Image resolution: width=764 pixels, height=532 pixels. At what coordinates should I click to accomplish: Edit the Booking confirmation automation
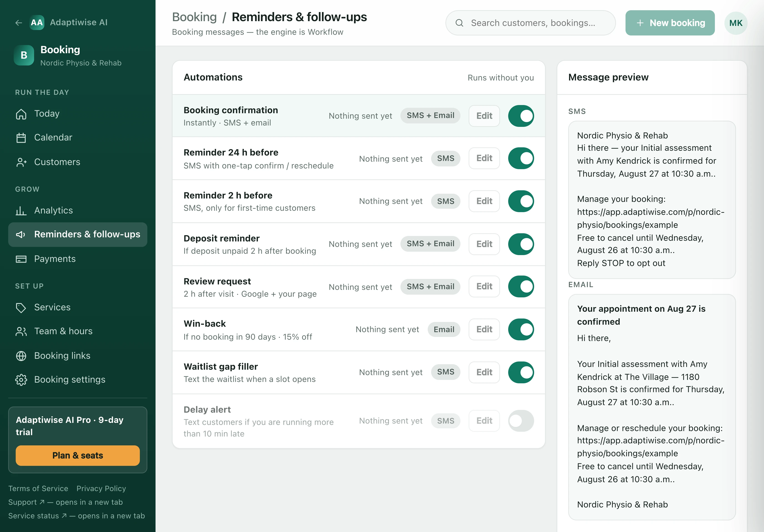point(484,116)
